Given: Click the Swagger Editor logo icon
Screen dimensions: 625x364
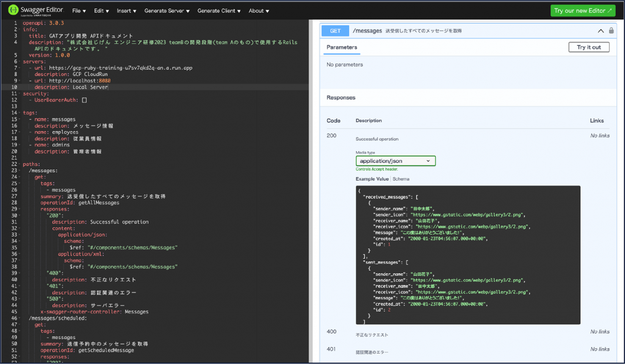Looking at the screenshot, I should [13, 10].
